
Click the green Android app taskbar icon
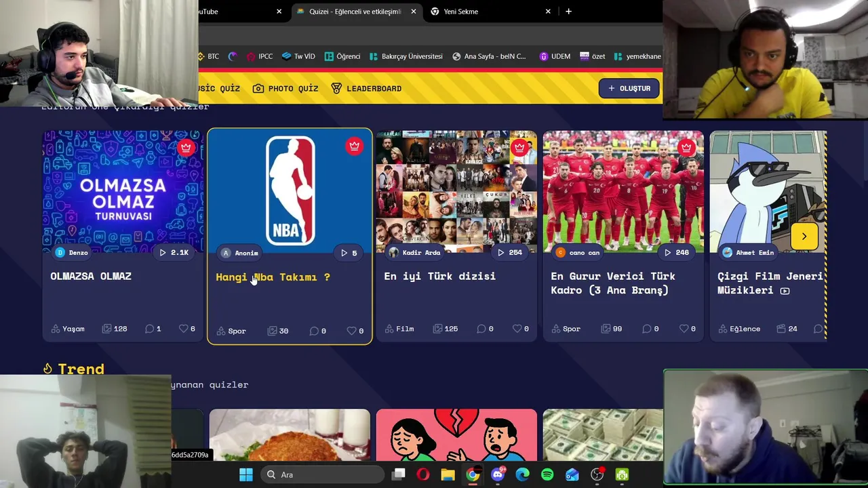click(x=622, y=474)
